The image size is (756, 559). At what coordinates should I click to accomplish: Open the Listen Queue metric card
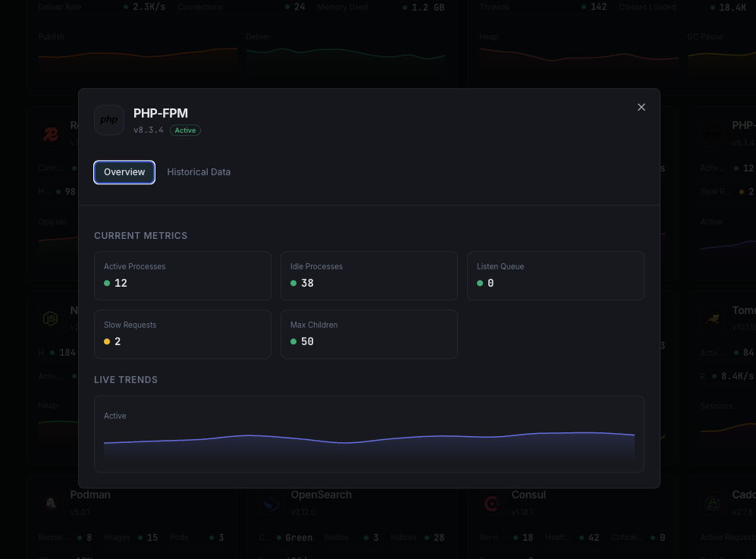pyautogui.click(x=555, y=275)
